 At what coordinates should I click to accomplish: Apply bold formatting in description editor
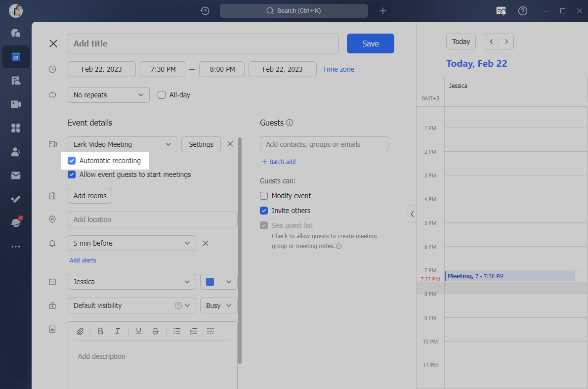coord(101,331)
